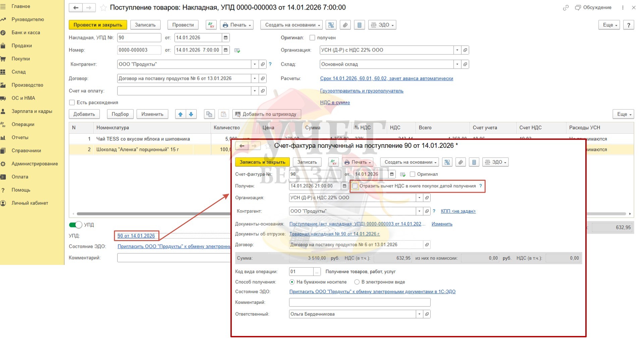This screenshot has height=339, width=644.
Task: Click Провести и закрыть button
Action: [98, 25]
